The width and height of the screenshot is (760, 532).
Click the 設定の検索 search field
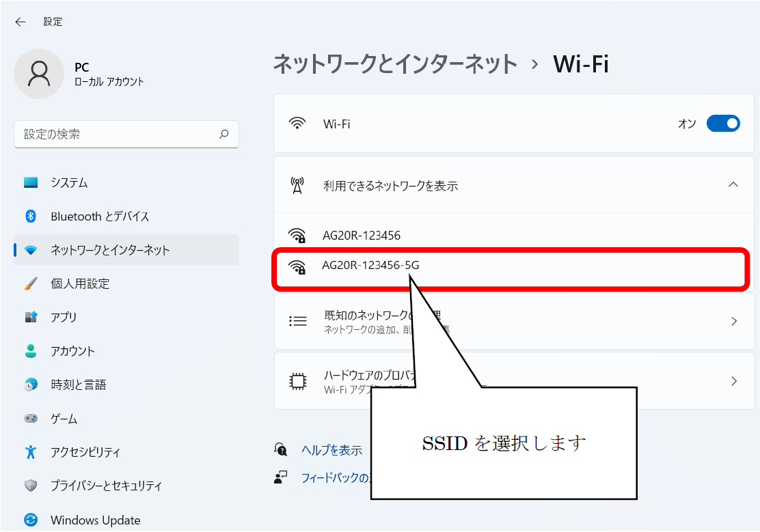(116, 135)
